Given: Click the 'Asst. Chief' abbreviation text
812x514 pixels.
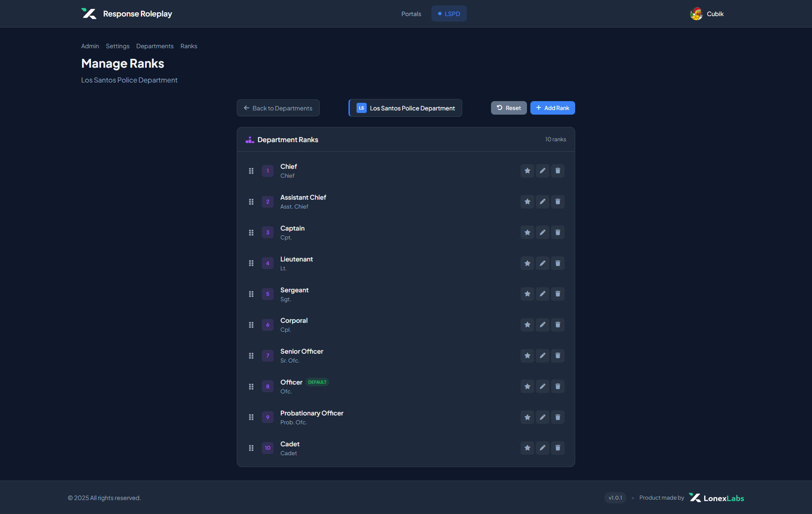Looking at the screenshot, I should 294,206.
